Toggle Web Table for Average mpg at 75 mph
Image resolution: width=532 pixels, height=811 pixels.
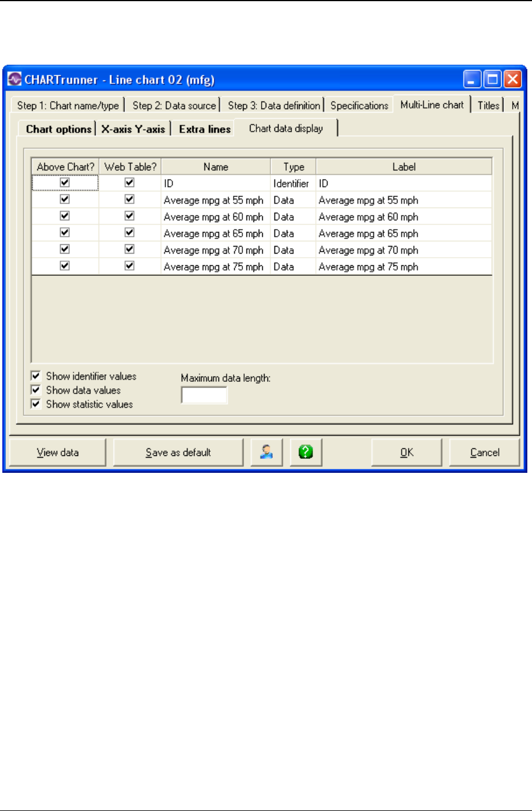tap(129, 266)
